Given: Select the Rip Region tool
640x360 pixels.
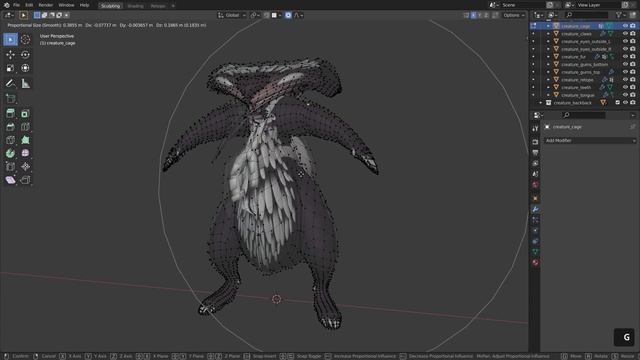Looking at the screenshot, I should click(x=25, y=180).
